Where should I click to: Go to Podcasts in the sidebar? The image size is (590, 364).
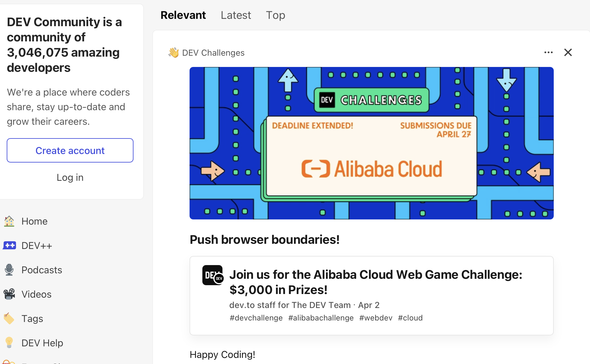pos(42,270)
